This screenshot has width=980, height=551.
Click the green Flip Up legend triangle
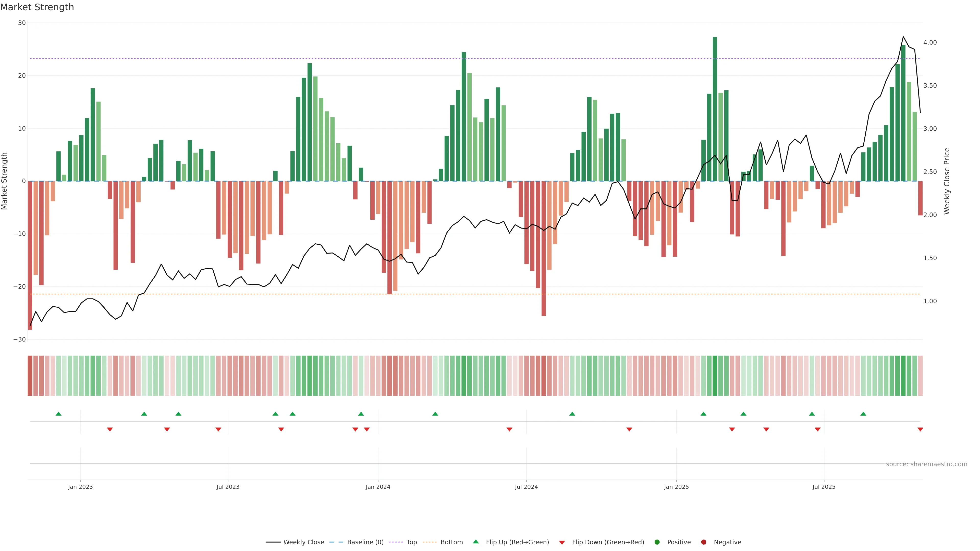(475, 542)
